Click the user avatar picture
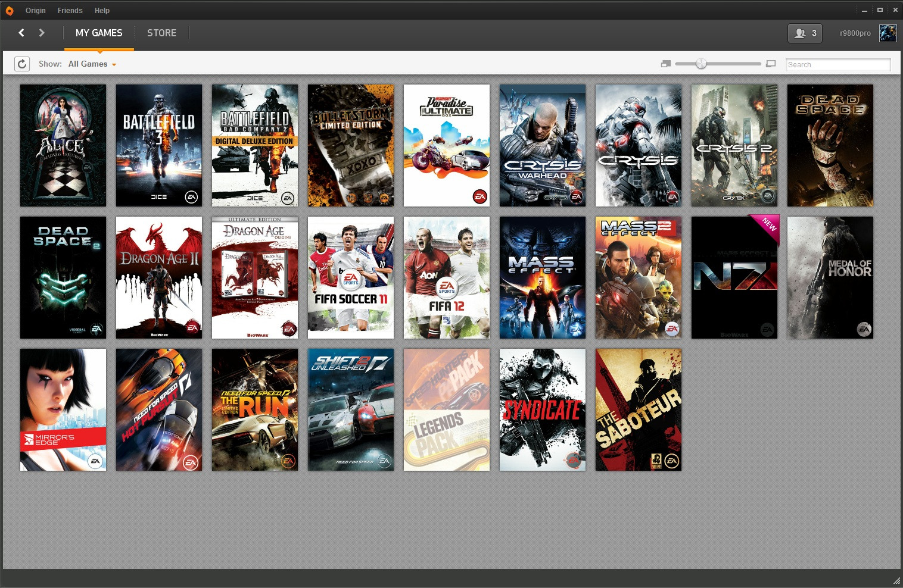The width and height of the screenshot is (903, 588). [888, 33]
